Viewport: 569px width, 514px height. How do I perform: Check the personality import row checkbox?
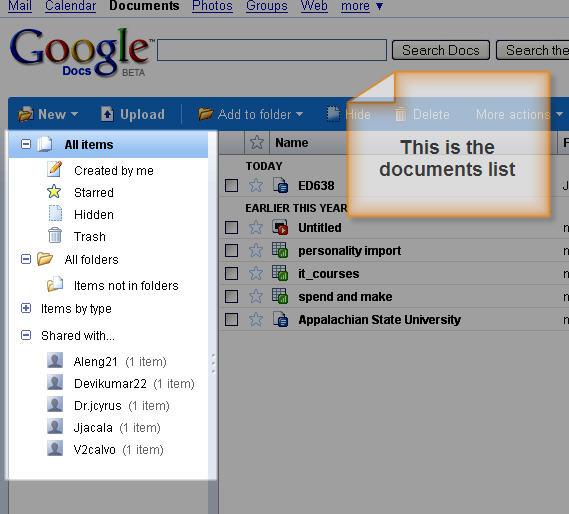pos(232,250)
